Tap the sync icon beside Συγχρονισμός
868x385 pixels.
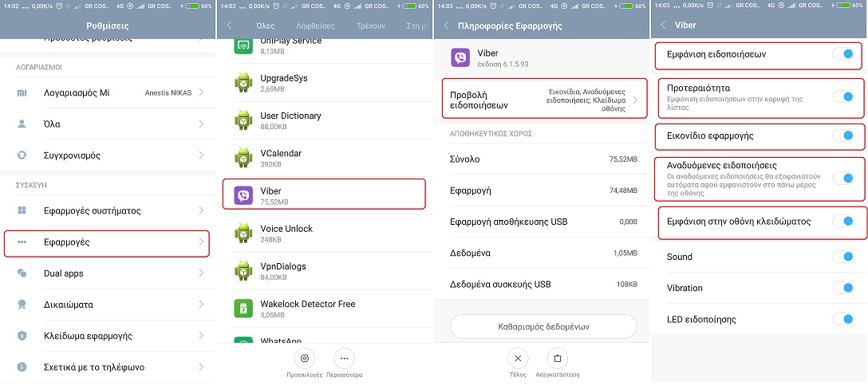tap(22, 155)
